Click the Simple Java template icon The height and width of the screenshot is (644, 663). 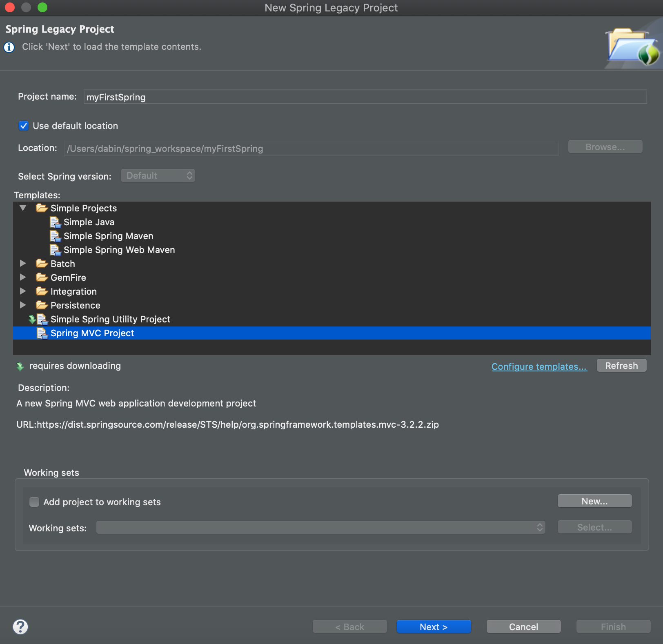pyautogui.click(x=55, y=222)
